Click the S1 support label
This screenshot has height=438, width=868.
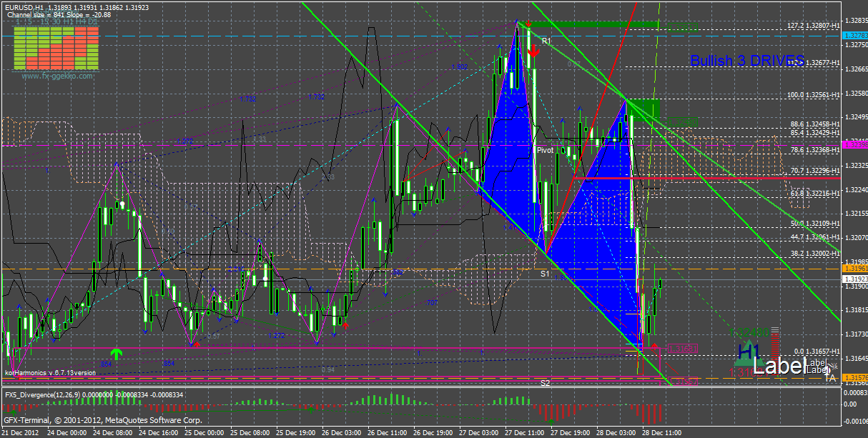(545, 274)
